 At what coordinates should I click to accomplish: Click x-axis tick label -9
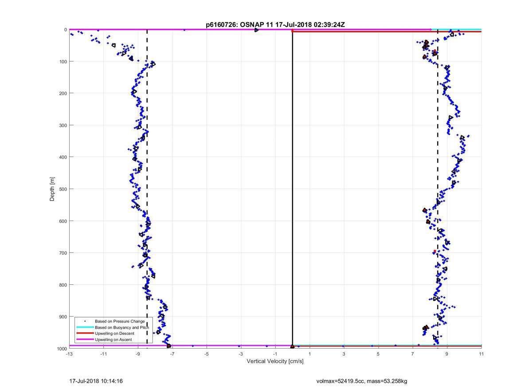click(137, 353)
